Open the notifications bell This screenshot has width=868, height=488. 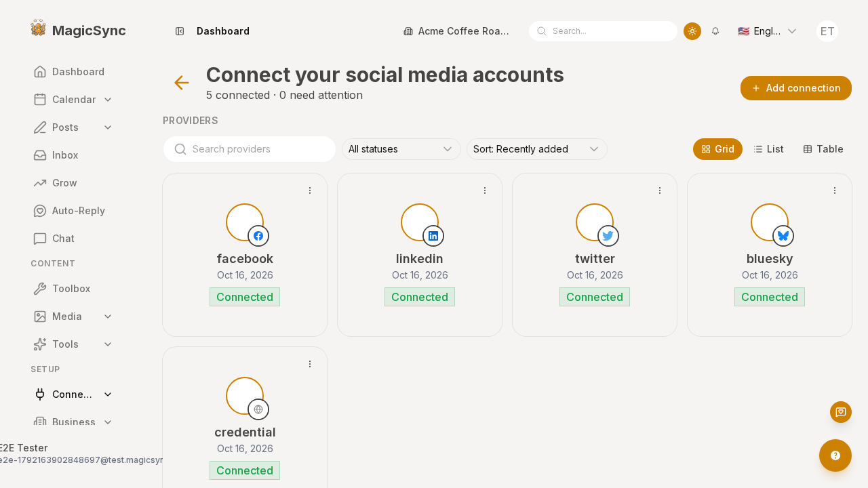[x=715, y=31]
